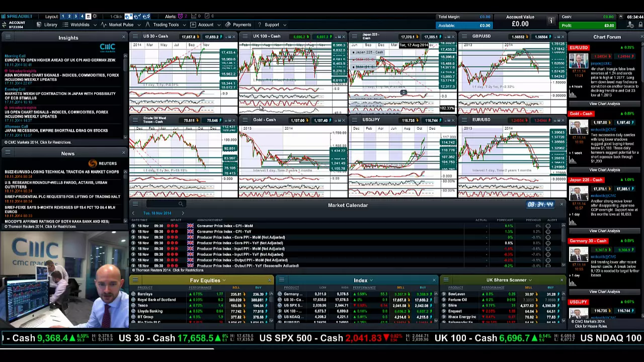Image resolution: width=644 pixels, height=362 pixels.
Task: Open the alarm clock alerts icon
Action: [181, 17]
